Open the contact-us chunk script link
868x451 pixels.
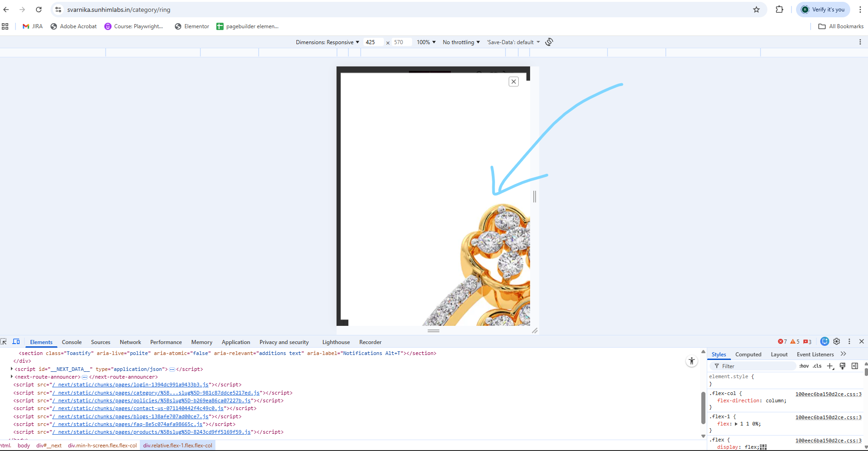click(x=138, y=408)
